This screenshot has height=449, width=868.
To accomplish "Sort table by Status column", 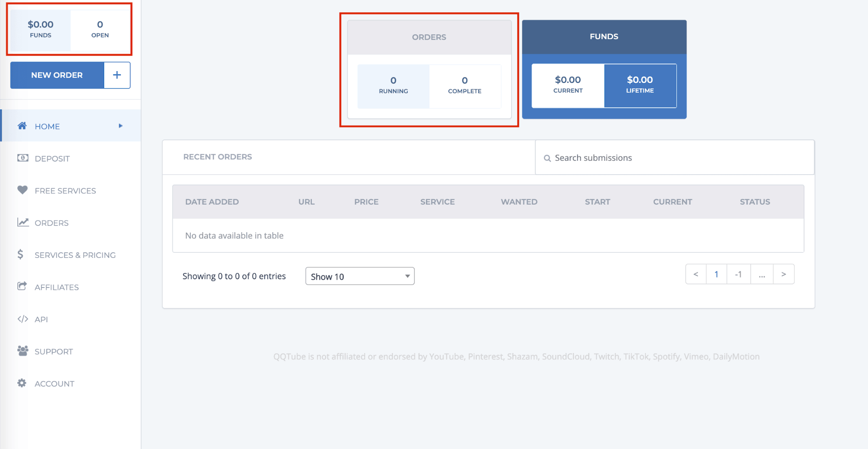I will pos(755,201).
